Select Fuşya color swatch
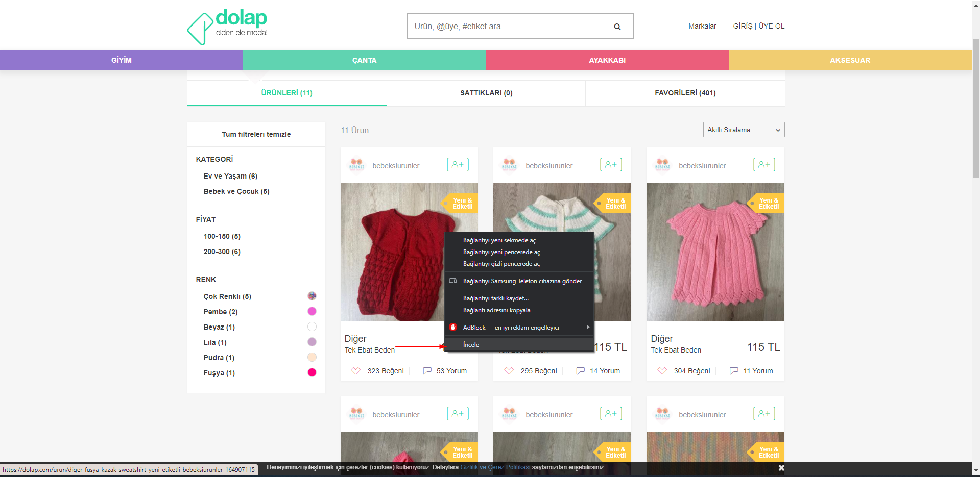 coord(312,372)
